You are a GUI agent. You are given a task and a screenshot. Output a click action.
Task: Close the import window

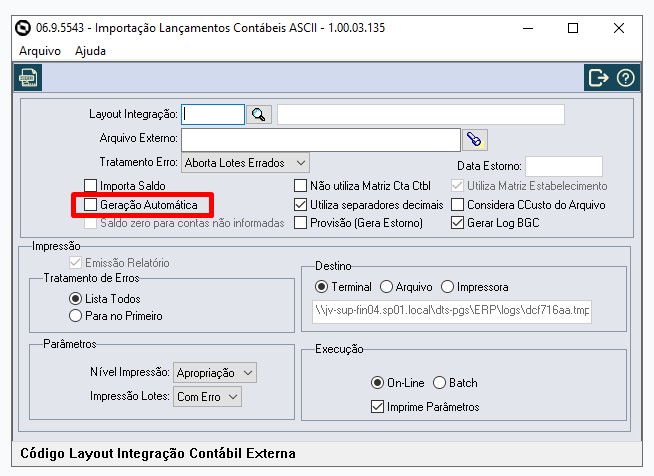619,28
